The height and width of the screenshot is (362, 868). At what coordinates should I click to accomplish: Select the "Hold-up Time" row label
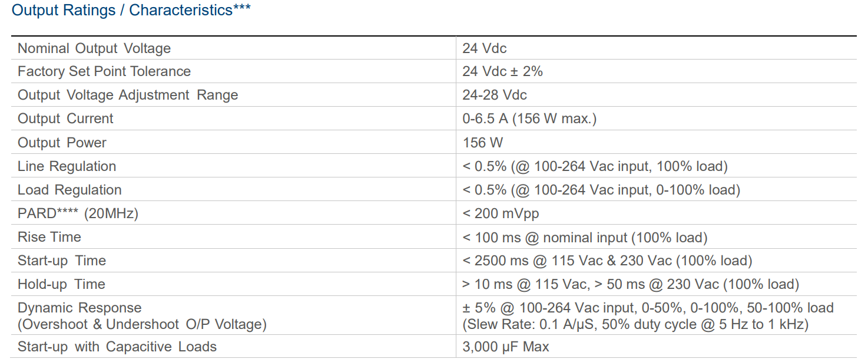(x=61, y=284)
